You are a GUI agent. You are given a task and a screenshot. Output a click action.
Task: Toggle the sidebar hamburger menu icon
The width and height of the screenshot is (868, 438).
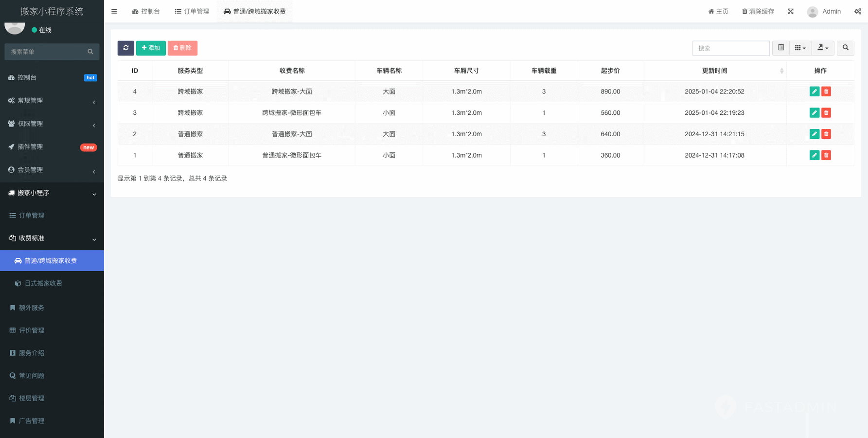coord(114,11)
